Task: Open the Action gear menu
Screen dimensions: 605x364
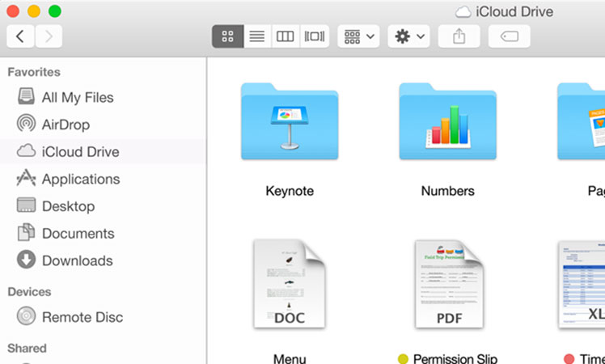Action: pyautogui.click(x=409, y=36)
